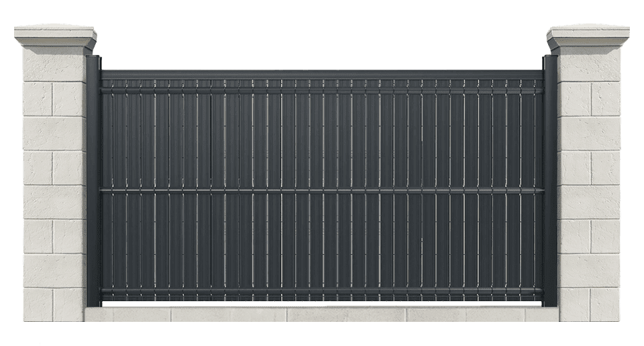Click the left stone pillar cap
644x346 pixels.
pyautogui.click(x=55, y=38)
